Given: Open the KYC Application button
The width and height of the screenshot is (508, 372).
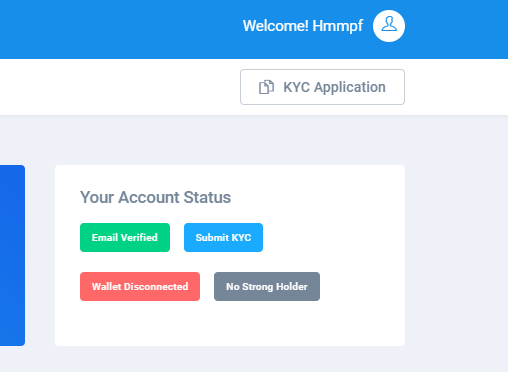Looking at the screenshot, I should pos(322,87).
